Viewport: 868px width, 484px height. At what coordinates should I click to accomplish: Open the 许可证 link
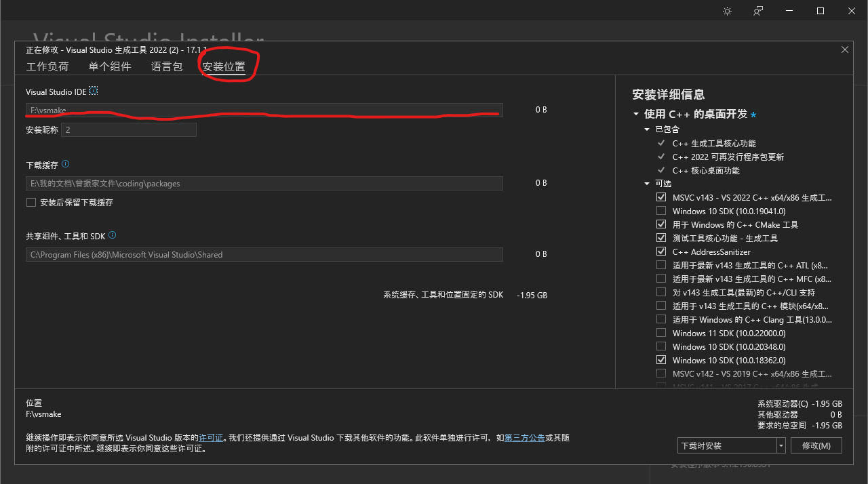211,438
